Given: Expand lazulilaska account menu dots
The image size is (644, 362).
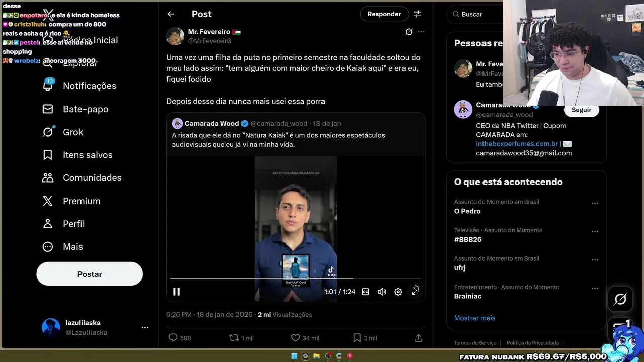Looking at the screenshot, I should pyautogui.click(x=145, y=327).
